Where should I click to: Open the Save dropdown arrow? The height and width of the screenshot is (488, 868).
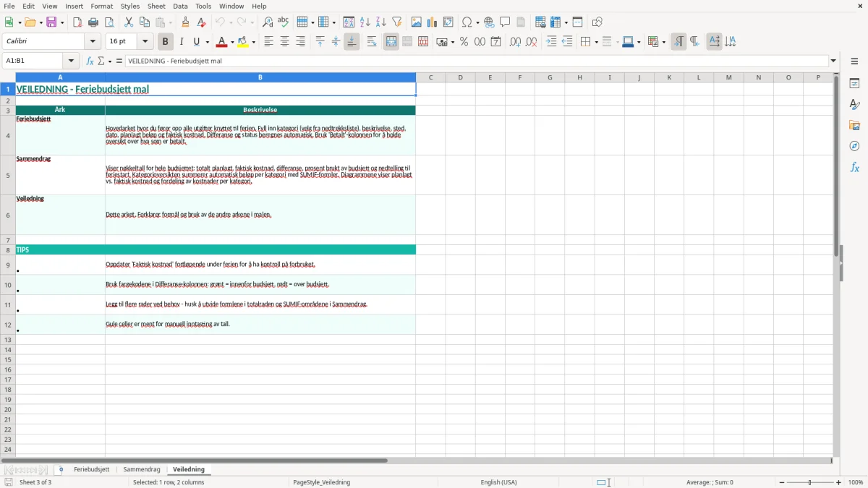tap(61, 22)
